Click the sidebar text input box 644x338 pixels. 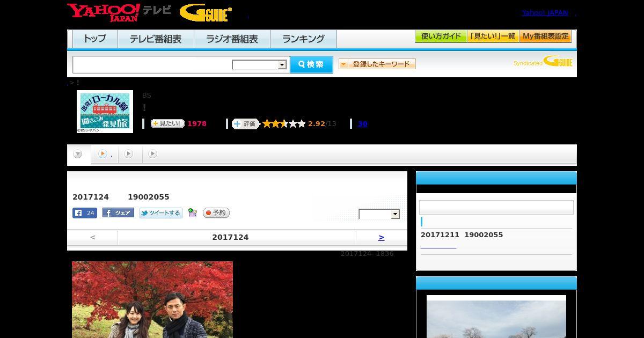click(496, 208)
